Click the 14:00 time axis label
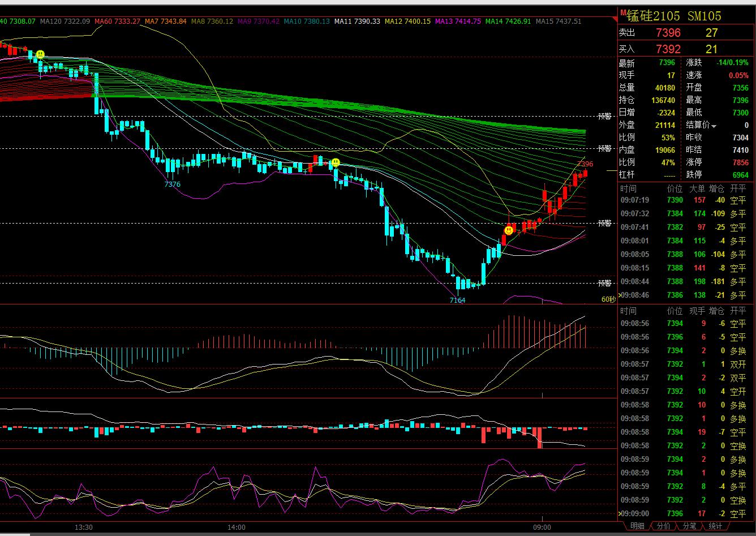The image size is (756, 536). point(236,527)
